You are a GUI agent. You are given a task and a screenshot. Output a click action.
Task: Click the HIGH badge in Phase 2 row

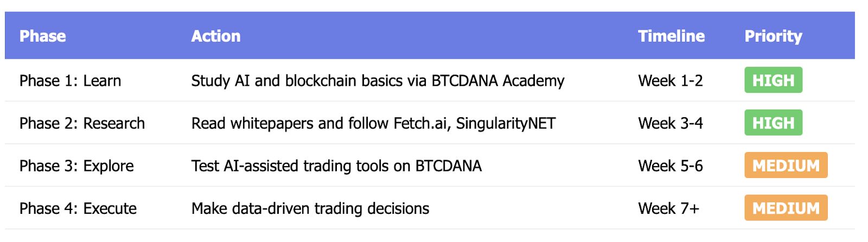point(773,123)
